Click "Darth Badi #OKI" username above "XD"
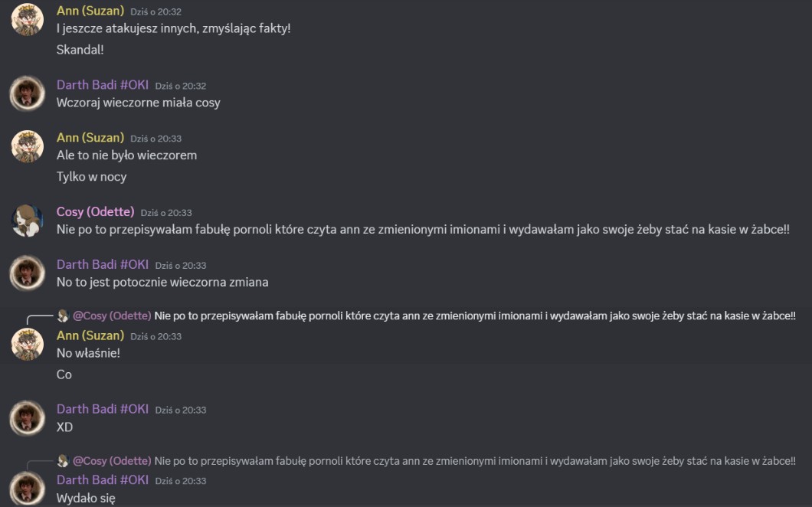Viewport: 812px width, 507px height. point(103,409)
